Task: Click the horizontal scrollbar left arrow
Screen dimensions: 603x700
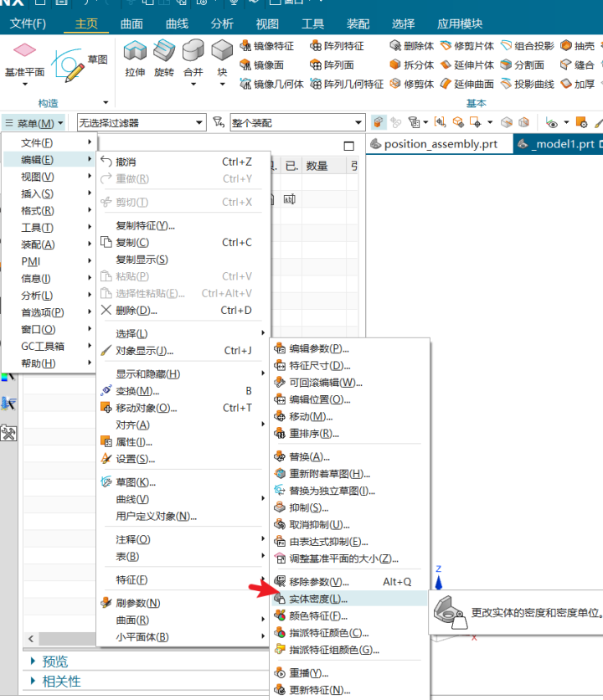Action: click(x=31, y=639)
